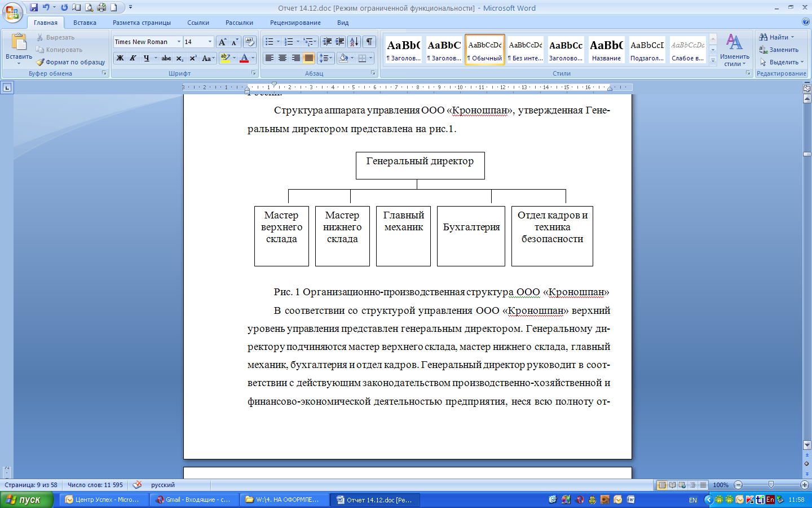Switch to the Вид tab
This screenshot has width=812, height=508.
(x=343, y=23)
